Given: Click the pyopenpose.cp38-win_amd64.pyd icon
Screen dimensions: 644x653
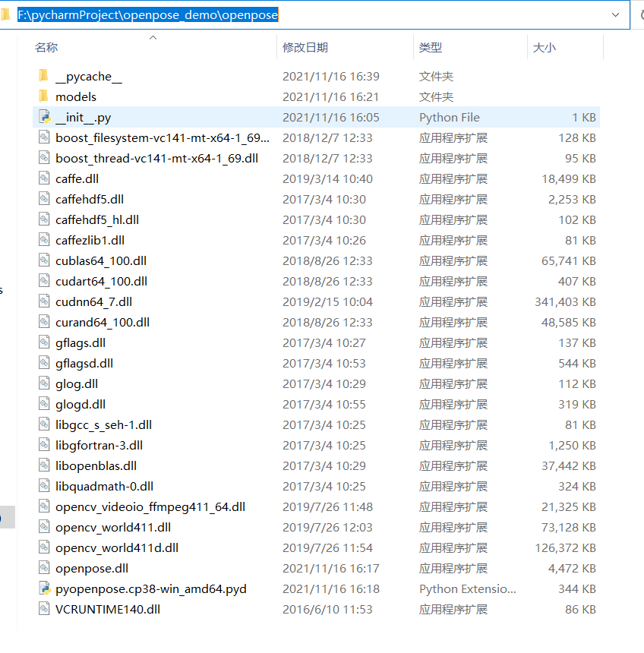Looking at the screenshot, I should point(46,588).
